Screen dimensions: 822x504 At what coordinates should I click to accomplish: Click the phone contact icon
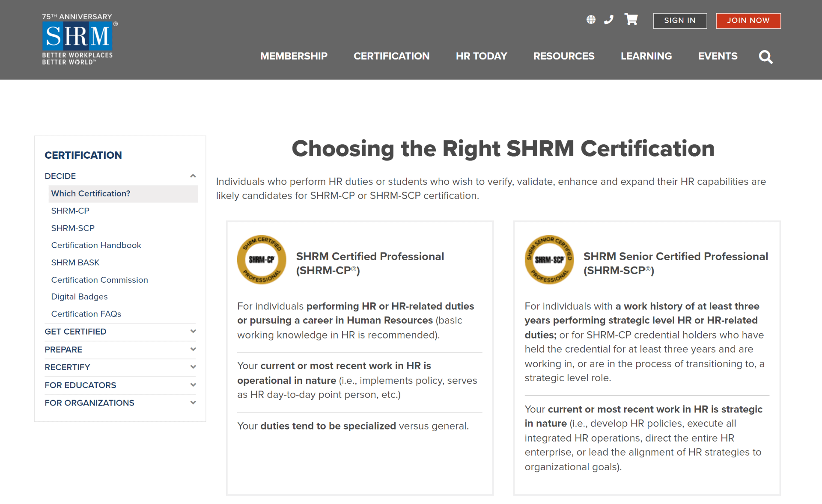click(x=609, y=20)
